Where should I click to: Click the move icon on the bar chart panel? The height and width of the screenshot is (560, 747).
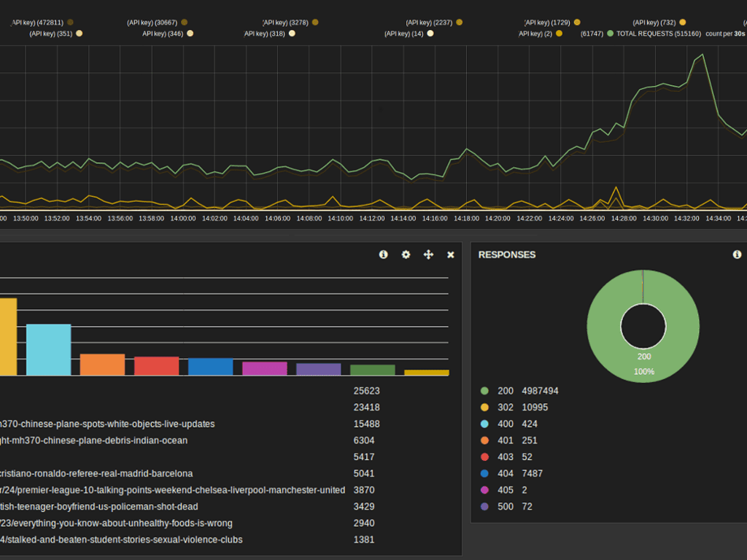pos(428,254)
